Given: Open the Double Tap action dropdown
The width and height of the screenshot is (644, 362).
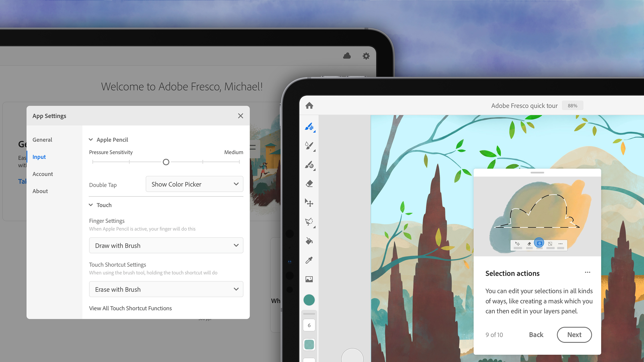Looking at the screenshot, I should click(x=195, y=184).
